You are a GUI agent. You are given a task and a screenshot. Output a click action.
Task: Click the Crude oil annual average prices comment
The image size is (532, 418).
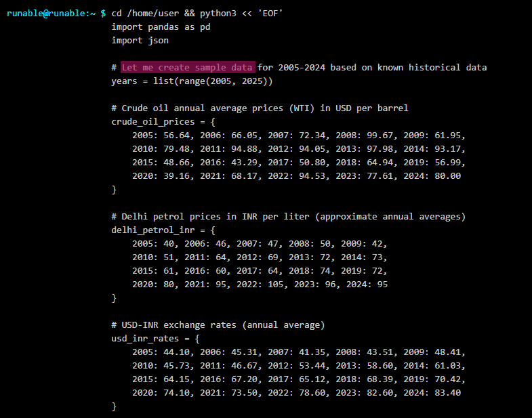260,108
